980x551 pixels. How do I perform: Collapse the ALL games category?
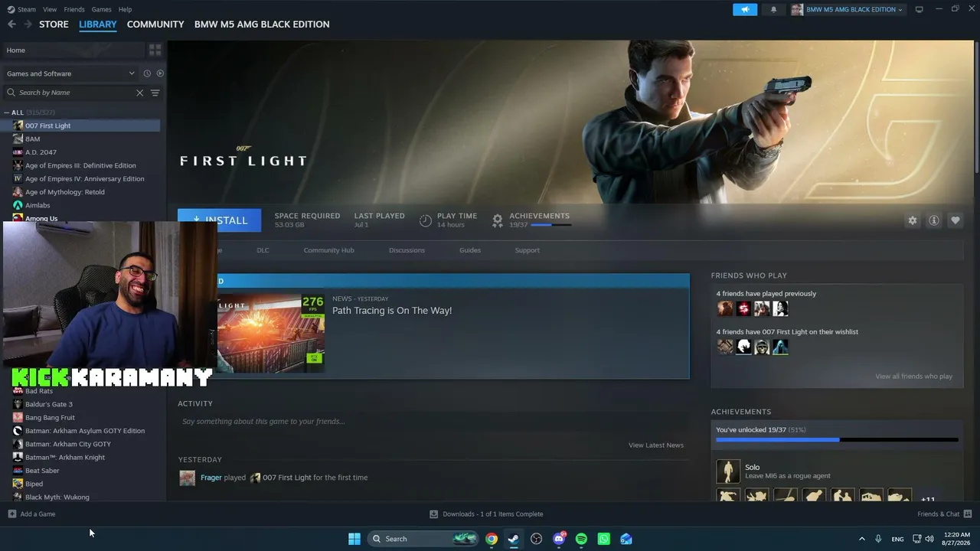click(7, 112)
